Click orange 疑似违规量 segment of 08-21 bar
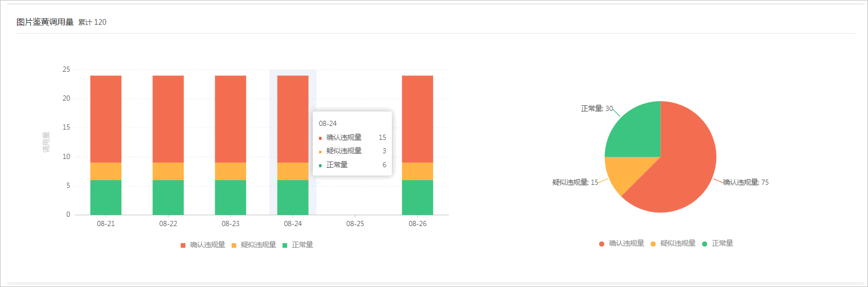This screenshot has height=287, width=868. coord(106,171)
